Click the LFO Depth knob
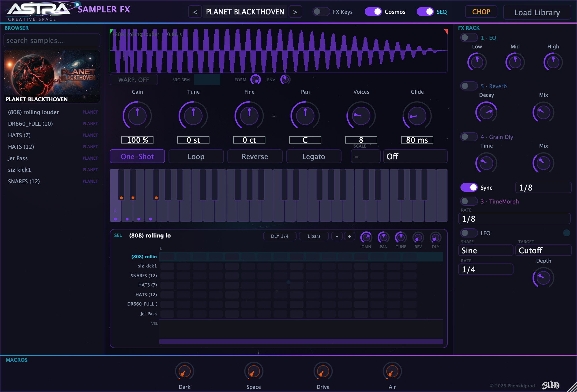The width and height of the screenshot is (577, 392). click(544, 278)
